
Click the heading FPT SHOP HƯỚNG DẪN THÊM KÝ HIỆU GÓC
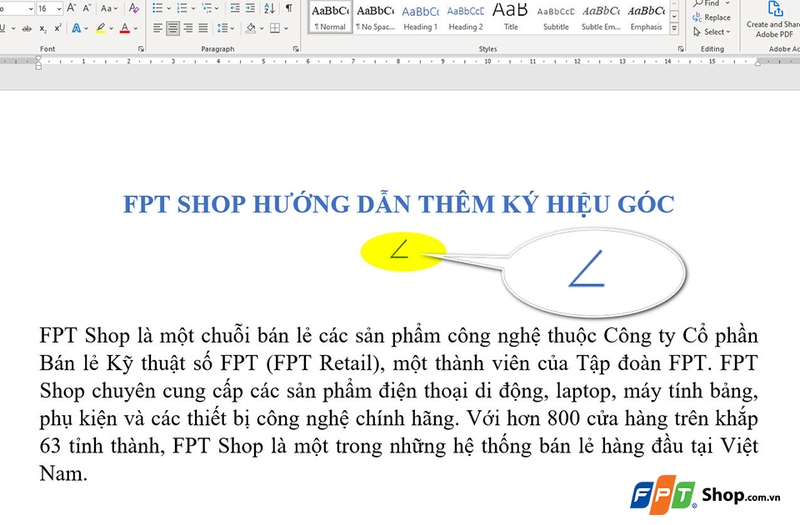(x=399, y=204)
